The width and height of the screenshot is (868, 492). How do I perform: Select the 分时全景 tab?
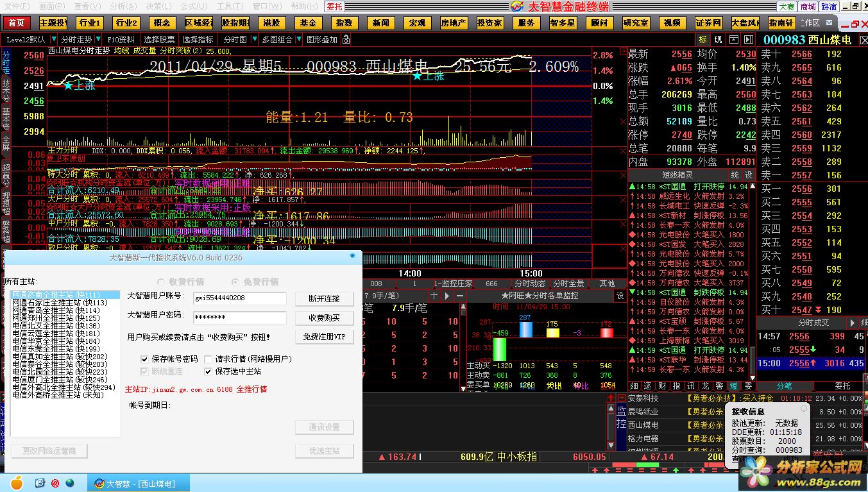click(x=568, y=283)
